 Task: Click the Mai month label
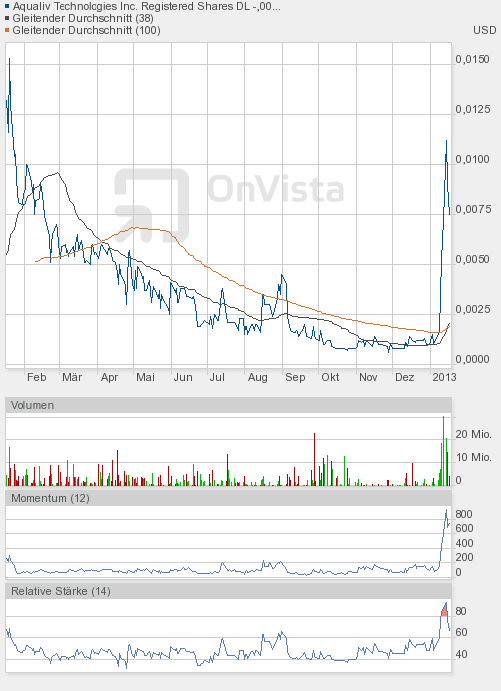(x=145, y=377)
